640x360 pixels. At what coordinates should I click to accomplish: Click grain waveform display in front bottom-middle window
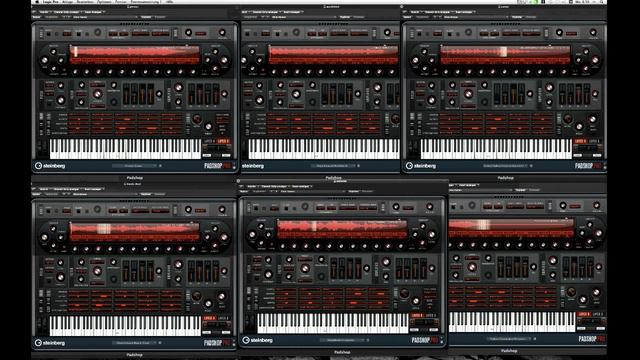pyautogui.click(x=342, y=229)
